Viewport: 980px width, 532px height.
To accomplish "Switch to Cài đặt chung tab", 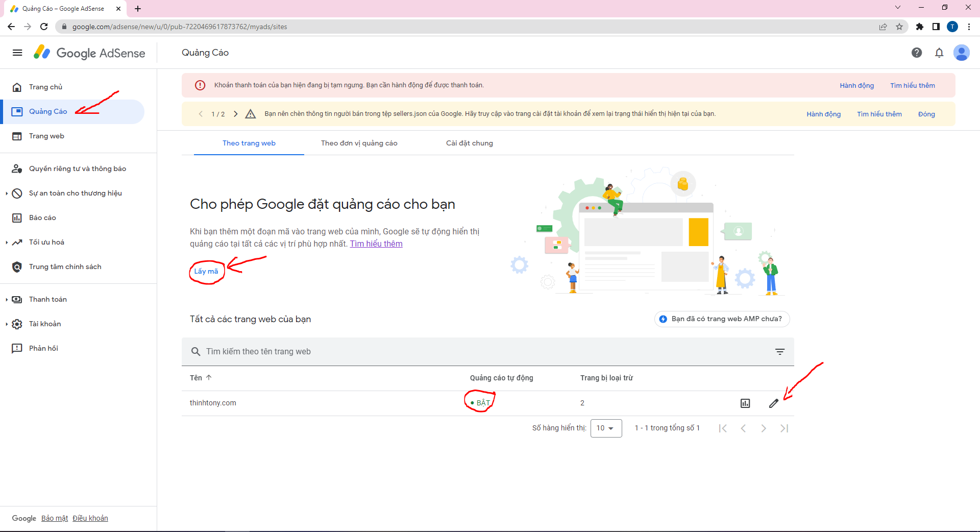I will pos(469,143).
